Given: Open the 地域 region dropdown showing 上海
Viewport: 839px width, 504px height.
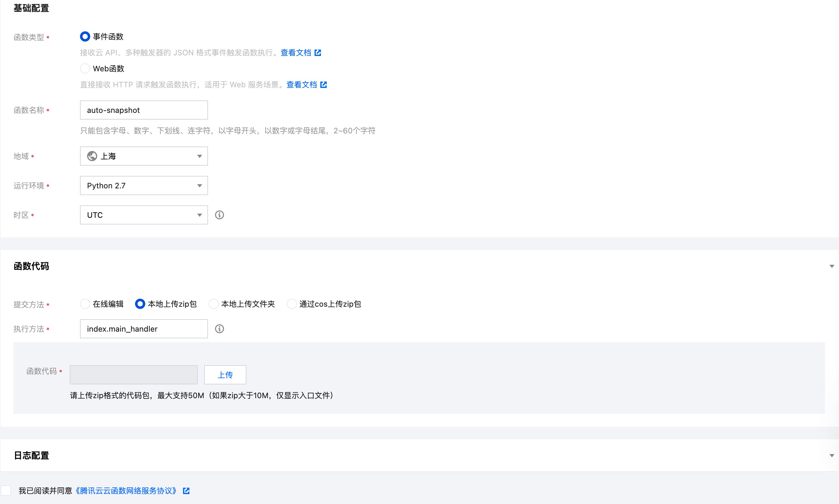Looking at the screenshot, I should point(144,156).
